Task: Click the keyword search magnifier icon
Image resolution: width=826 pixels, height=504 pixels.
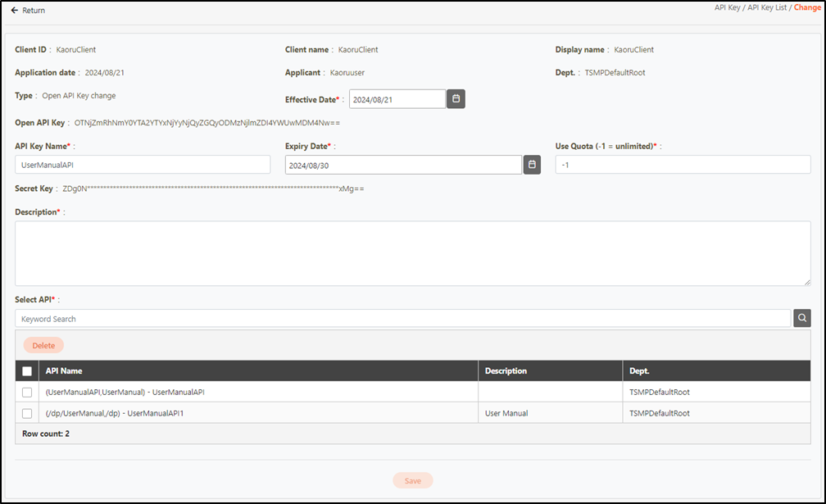Action: 802,319
